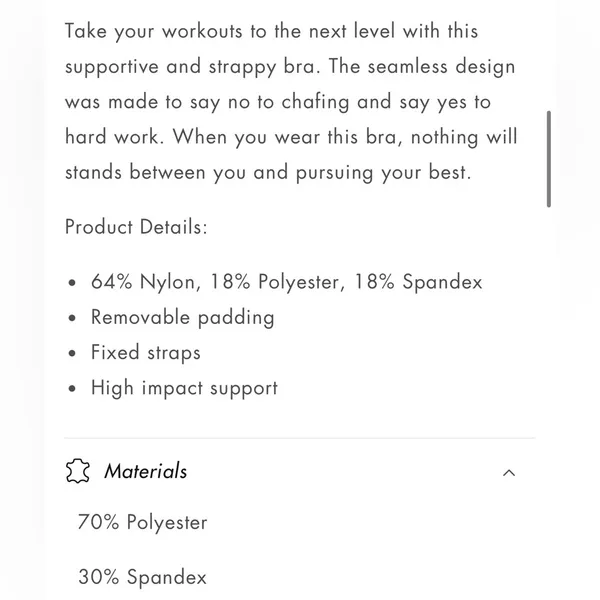Click the Materials leather-hide icon
The width and height of the screenshot is (600, 600).
click(x=78, y=471)
